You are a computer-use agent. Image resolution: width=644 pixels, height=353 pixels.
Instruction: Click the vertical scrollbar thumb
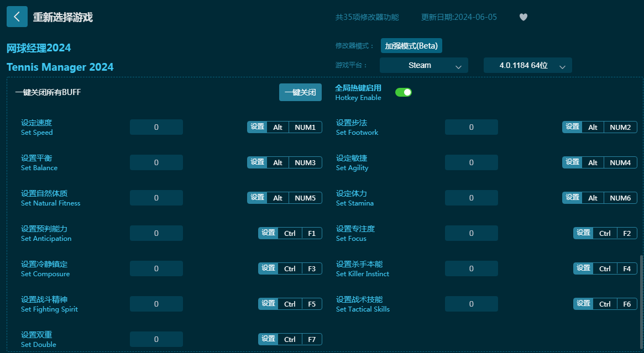click(641, 302)
